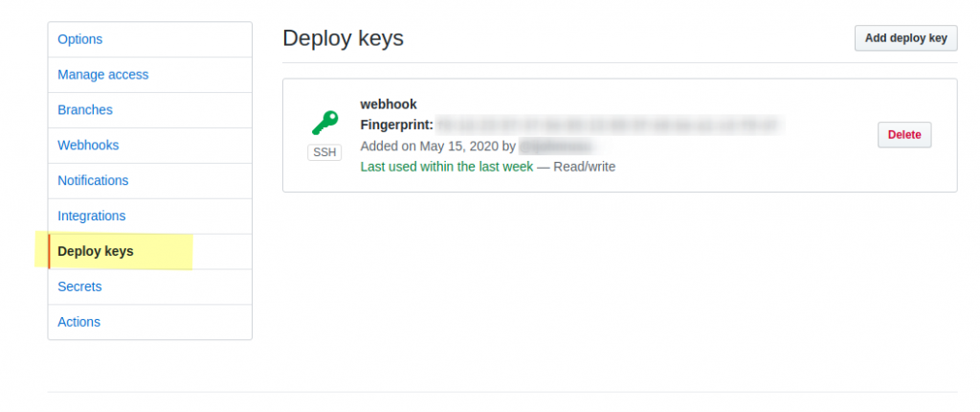Image resolution: width=980 pixels, height=412 pixels.
Task: Click the webhook key title
Action: coord(389,104)
